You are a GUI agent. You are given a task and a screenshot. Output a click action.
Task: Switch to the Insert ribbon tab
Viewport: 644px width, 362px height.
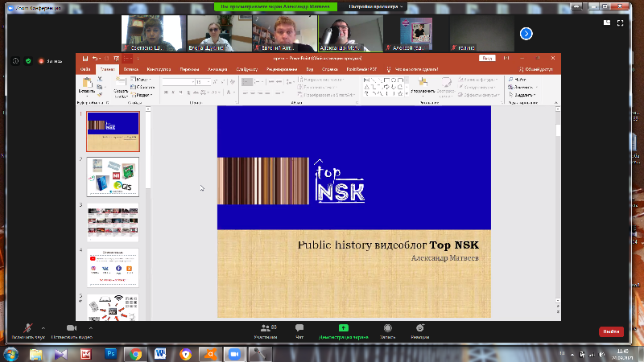click(x=131, y=69)
